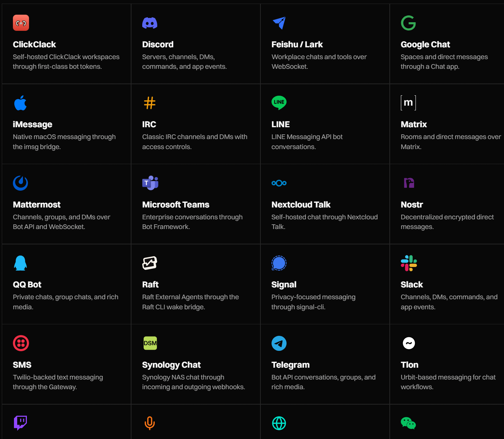Click 'Classic IRC channels and DMs' text
The image size is (504, 439).
(x=195, y=142)
